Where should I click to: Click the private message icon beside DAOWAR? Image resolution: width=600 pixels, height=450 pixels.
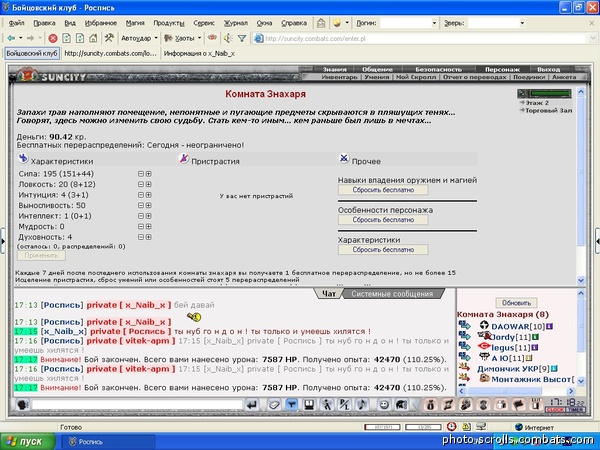(x=465, y=326)
